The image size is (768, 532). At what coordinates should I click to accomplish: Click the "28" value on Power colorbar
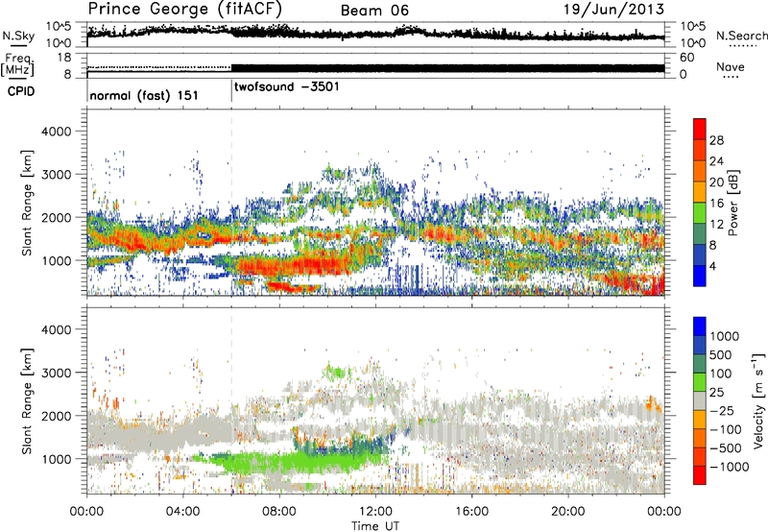pyautogui.click(x=716, y=140)
